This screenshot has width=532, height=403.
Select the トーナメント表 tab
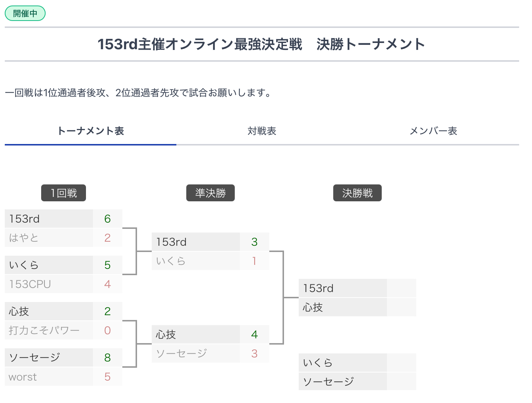[x=90, y=131]
